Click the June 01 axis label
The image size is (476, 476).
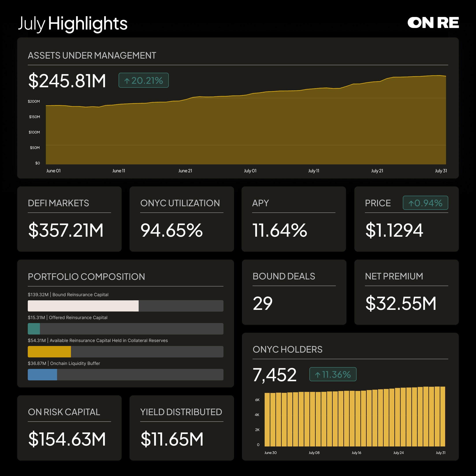click(54, 171)
